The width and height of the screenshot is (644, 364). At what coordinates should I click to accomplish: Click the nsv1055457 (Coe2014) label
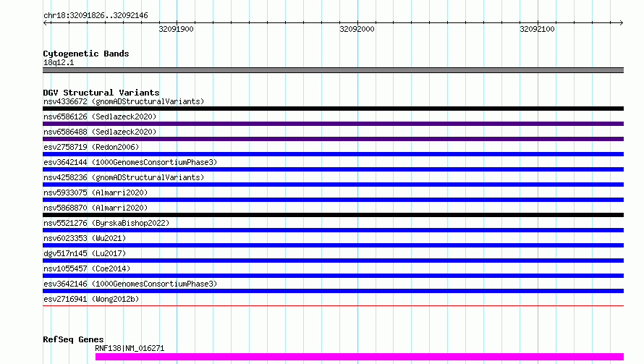(x=87, y=268)
